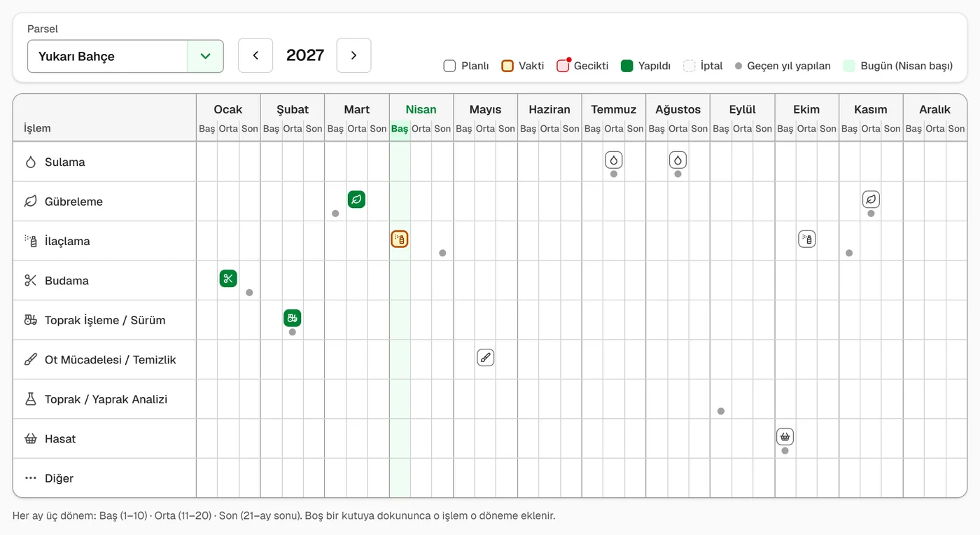Image resolution: width=980 pixels, height=535 pixels.
Task: Open the planned Gübreleme chip in Kasım
Action: click(871, 200)
